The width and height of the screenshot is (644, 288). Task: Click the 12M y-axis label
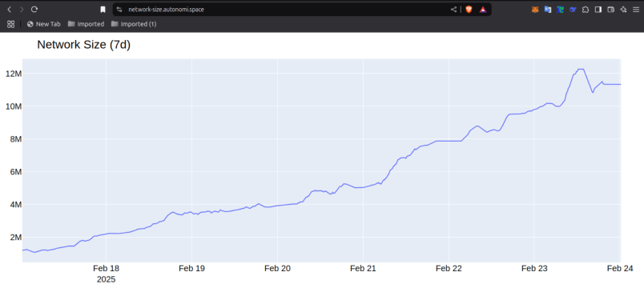13,74
